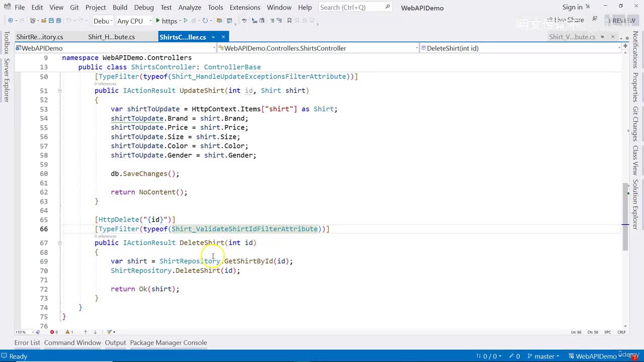Click the Sign in link
644x362 pixels.
(x=573, y=7)
